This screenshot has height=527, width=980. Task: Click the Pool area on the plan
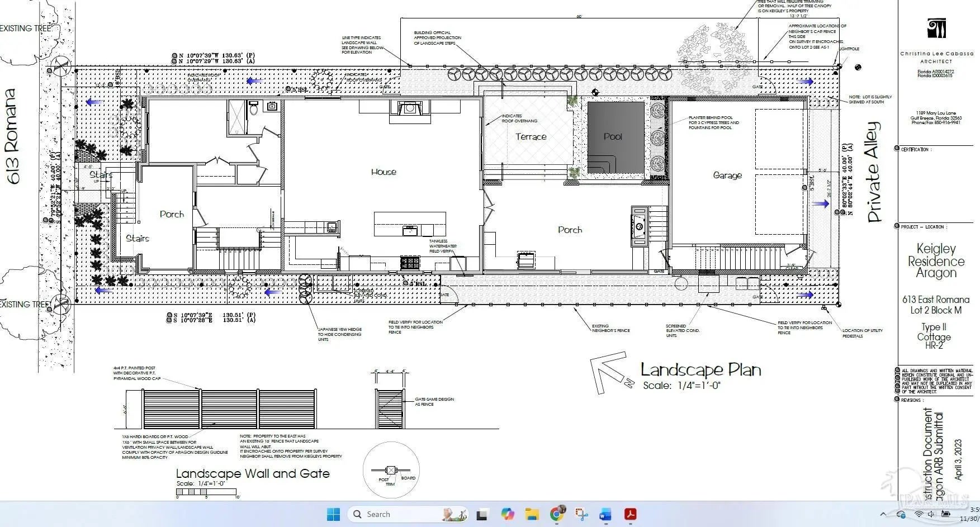pos(613,136)
